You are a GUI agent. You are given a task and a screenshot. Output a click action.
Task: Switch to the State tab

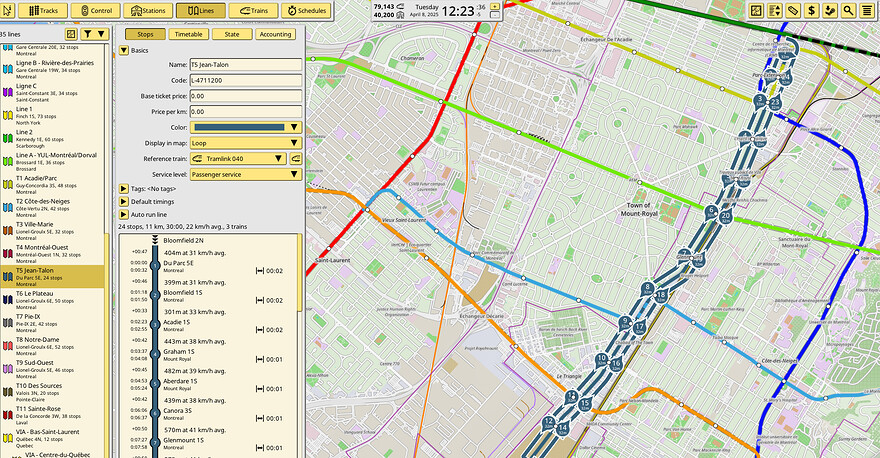(232, 34)
